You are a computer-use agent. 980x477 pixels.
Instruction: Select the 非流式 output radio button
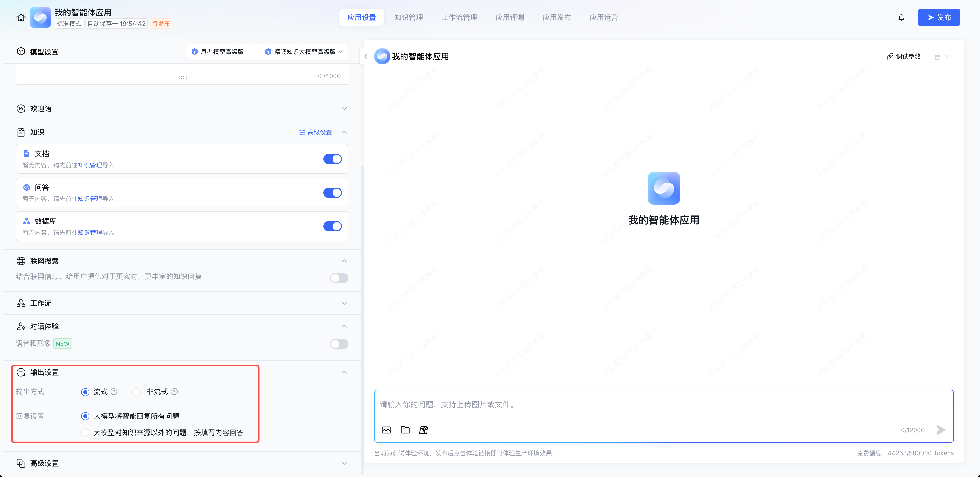pos(137,392)
